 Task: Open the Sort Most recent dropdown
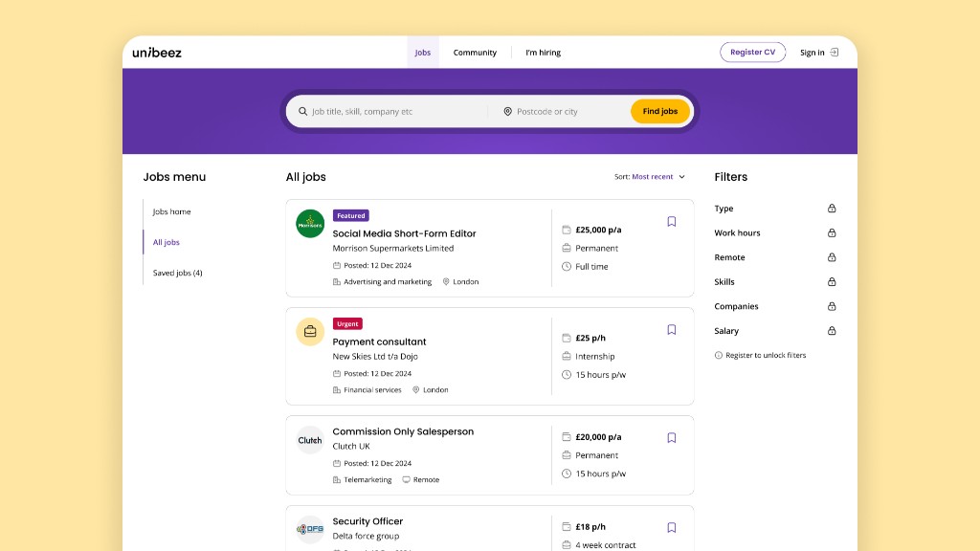tap(650, 177)
